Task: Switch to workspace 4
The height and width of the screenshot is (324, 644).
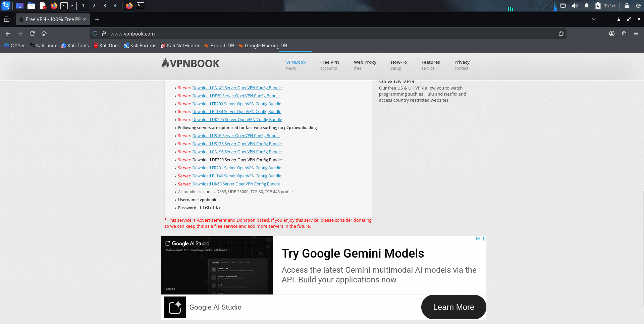Action: [115, 6]
